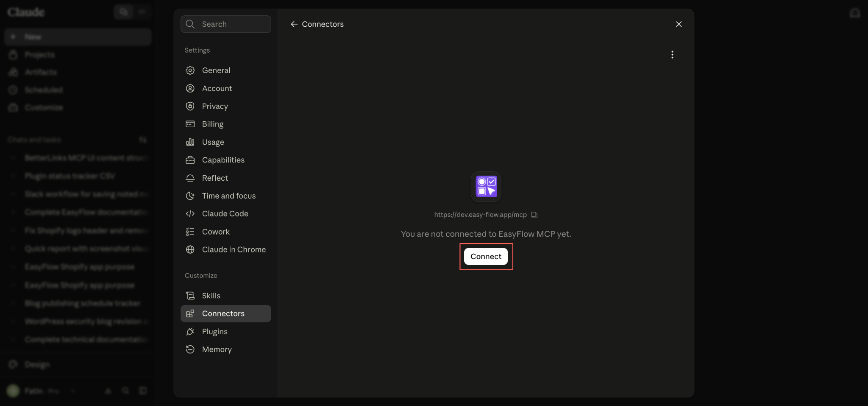Image resolution: width=868 pixels, height=406 pixels.
Task: Click the Billing card icon
Action: point(190,124)
